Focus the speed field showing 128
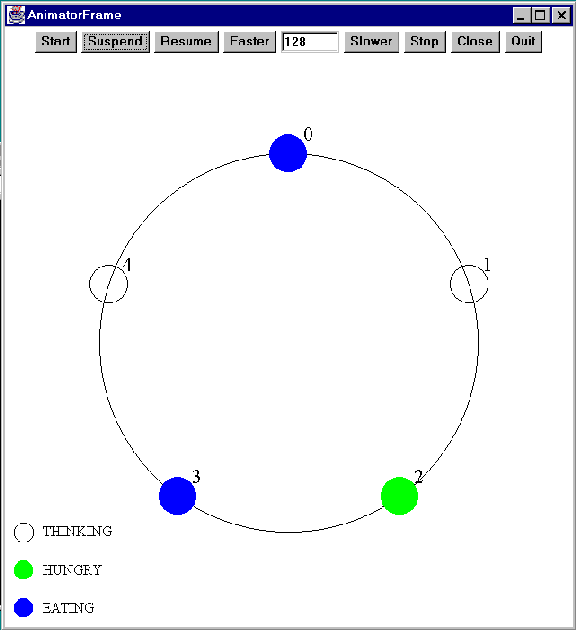 (310, 42)
